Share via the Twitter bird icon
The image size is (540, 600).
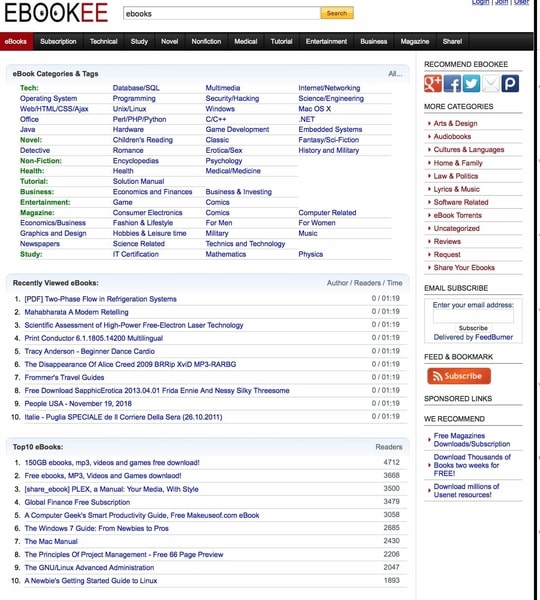tap(471, 83)
